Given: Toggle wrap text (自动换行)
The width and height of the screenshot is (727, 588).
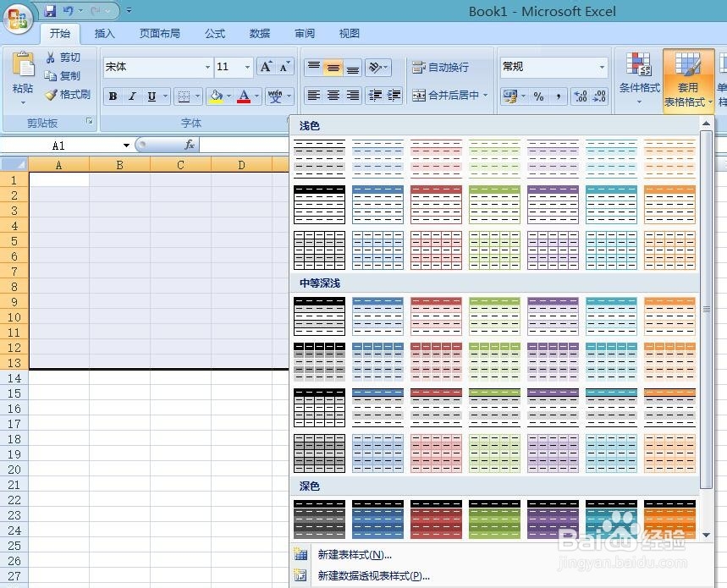Looking at the screenshot, I should coord(440,68).
